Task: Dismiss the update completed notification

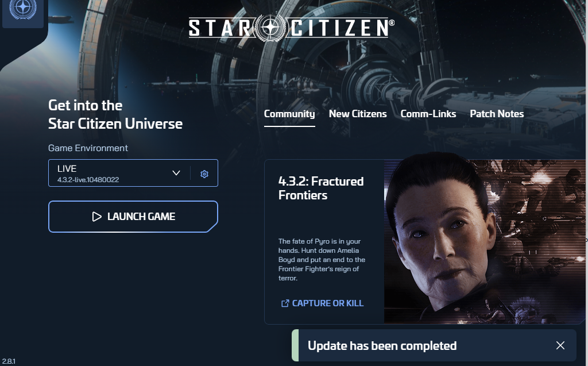Action: pyautogui.click(x=560, y=345)
